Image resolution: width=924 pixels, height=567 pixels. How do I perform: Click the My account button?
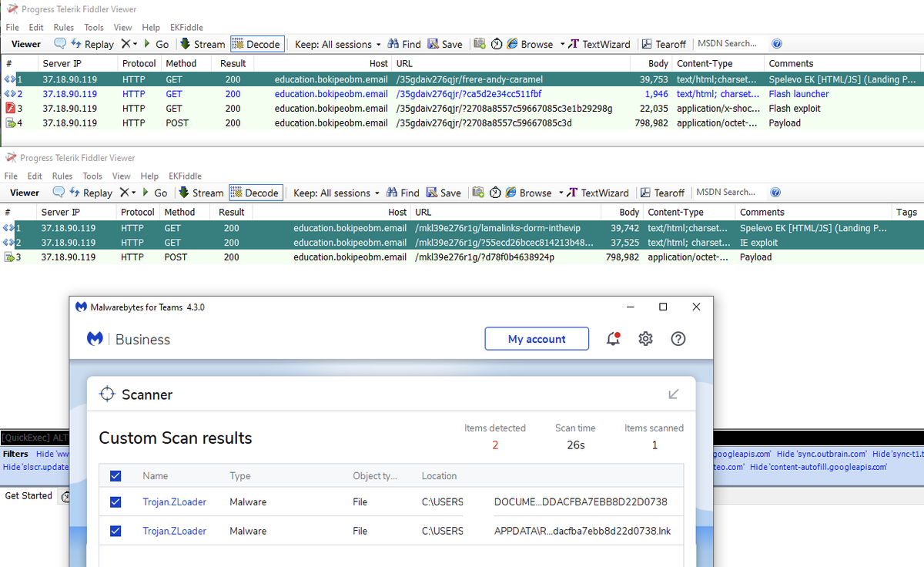(537, 338)
